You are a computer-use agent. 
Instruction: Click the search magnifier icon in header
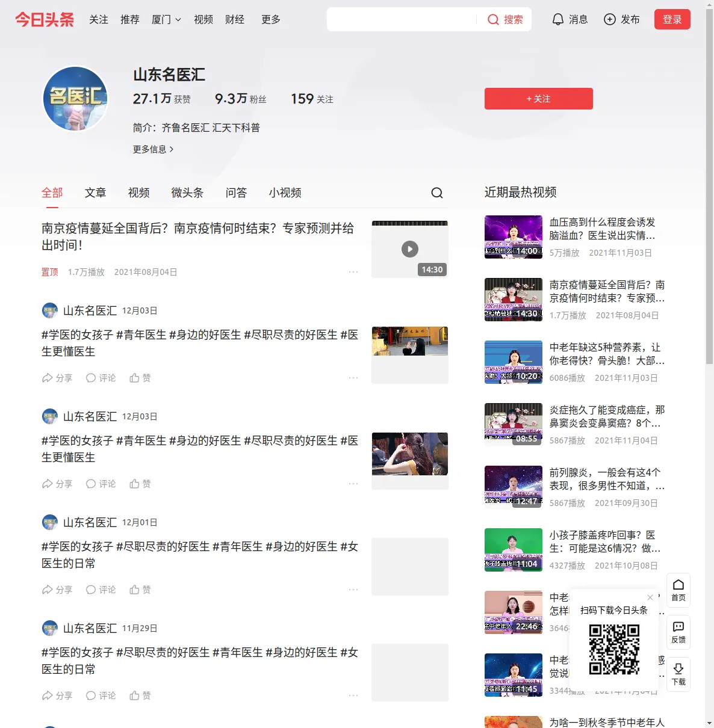[493, 20]
